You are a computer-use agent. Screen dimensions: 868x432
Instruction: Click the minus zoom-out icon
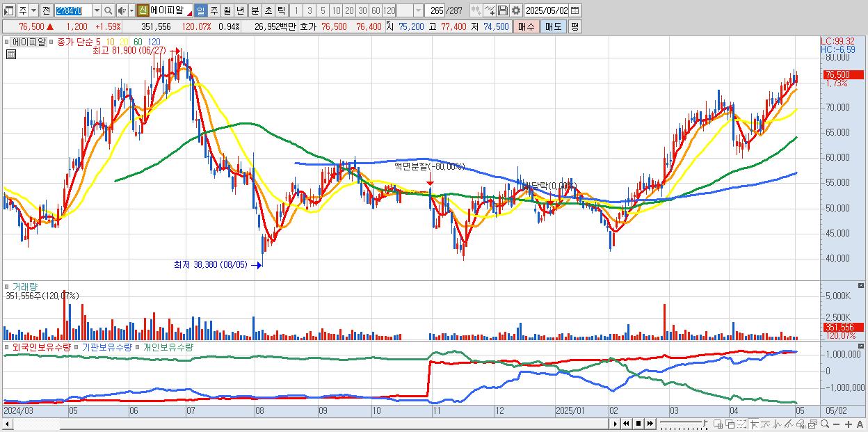[836, 424]
